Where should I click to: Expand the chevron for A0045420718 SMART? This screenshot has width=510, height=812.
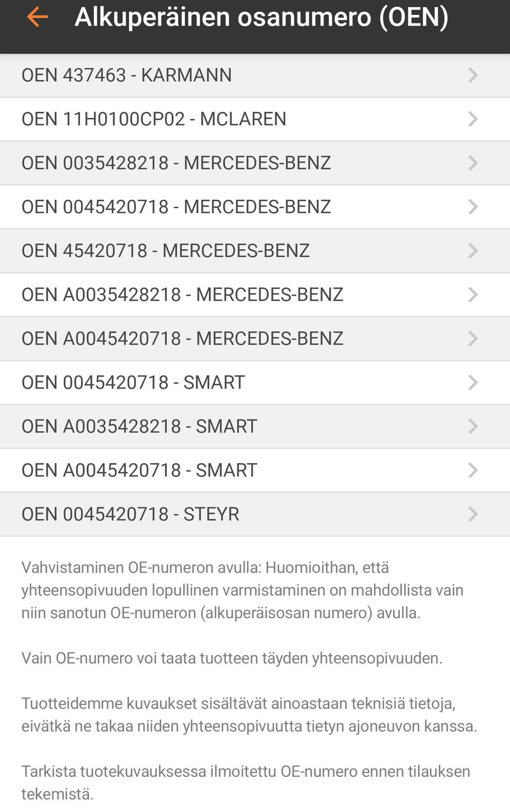(x=473, y=470)
